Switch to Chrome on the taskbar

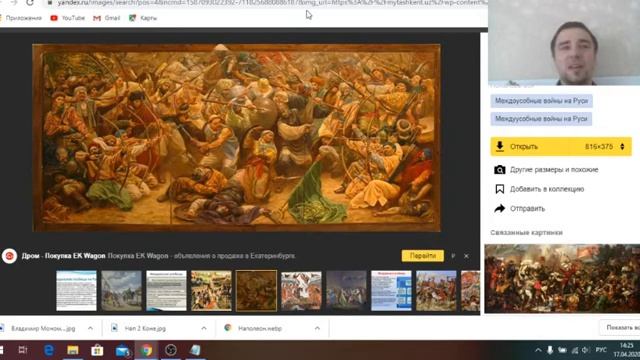(147, 350)
